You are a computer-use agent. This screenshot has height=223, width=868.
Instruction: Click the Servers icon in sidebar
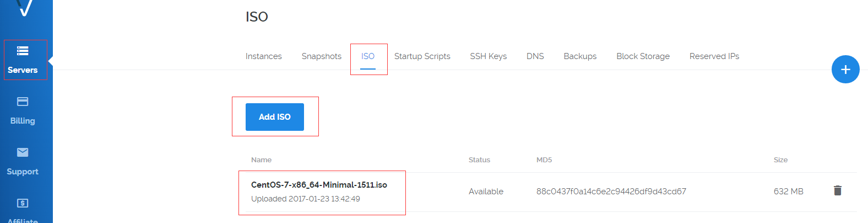pyautogui.click(x=23, y=51)
